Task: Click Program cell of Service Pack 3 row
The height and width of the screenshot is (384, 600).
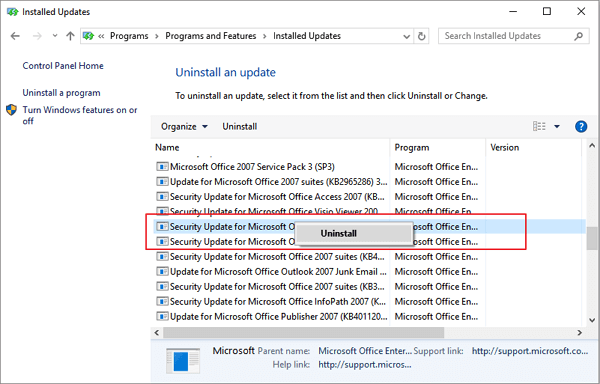Action: (x=436, y=167)
